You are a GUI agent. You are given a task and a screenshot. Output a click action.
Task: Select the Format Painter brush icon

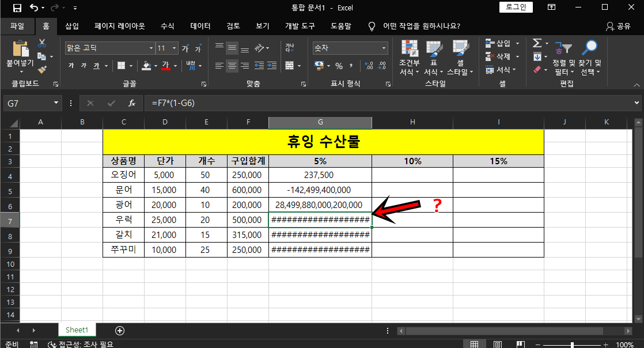pos(42,70)
